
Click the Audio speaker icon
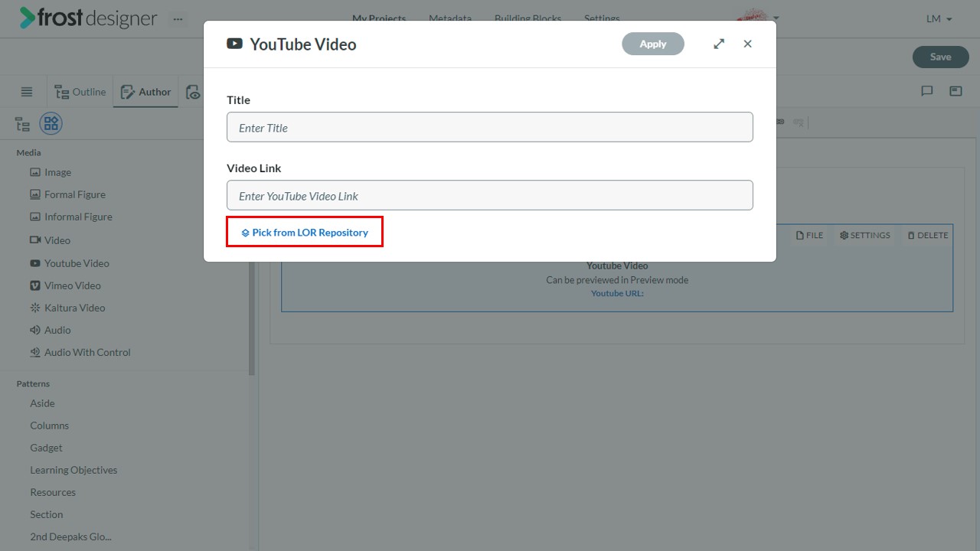click(x=34, y=330)
